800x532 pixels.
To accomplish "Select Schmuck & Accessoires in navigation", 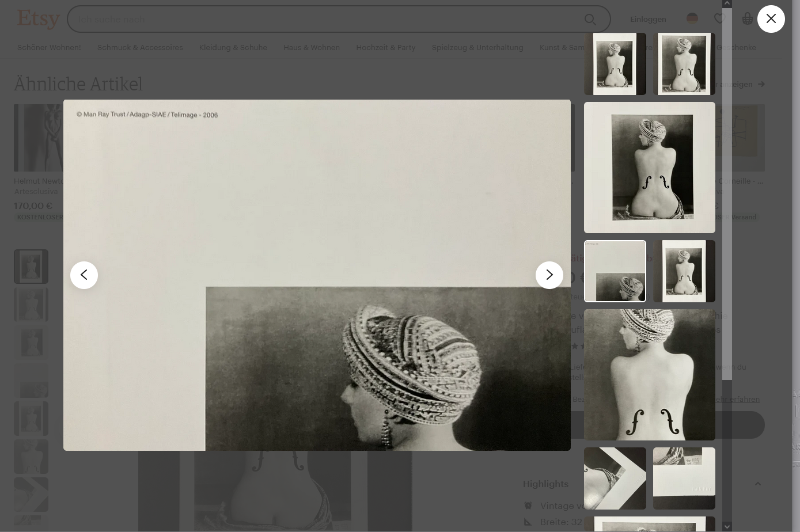I will tap(140, 47).
